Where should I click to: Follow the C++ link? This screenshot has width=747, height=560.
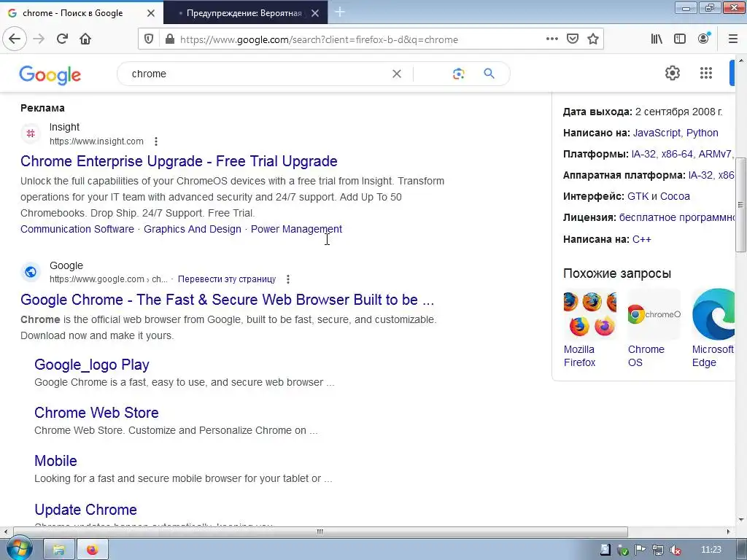[x=641, y=239]
